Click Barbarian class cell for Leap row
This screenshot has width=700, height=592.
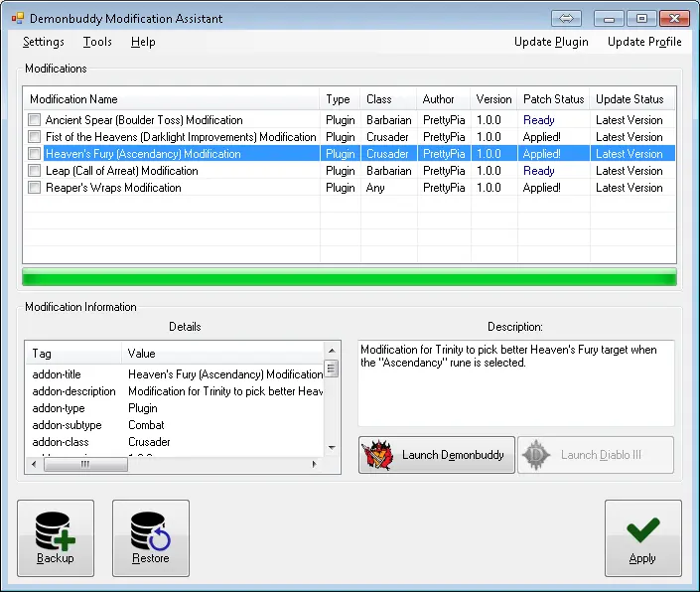(389, 171)
